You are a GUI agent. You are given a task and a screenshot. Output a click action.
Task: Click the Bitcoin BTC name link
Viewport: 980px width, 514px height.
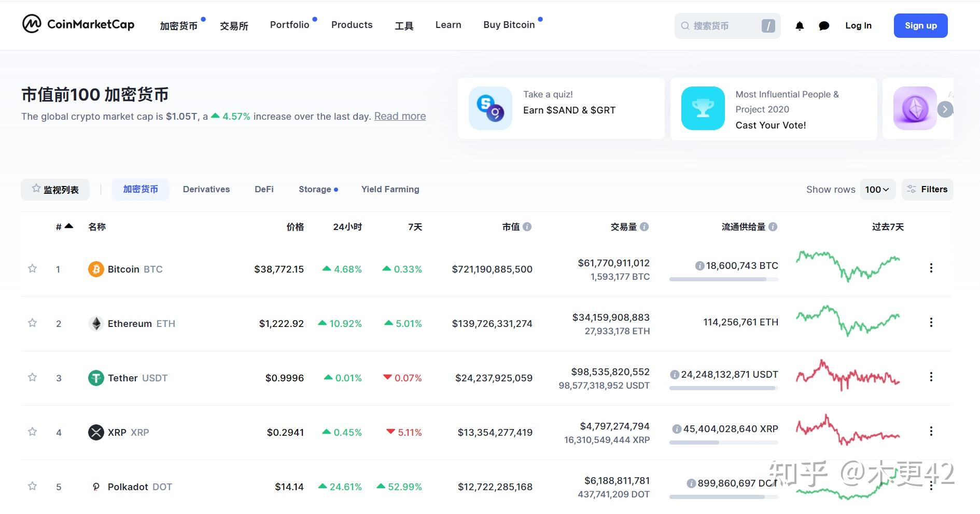tap(135, 269)
